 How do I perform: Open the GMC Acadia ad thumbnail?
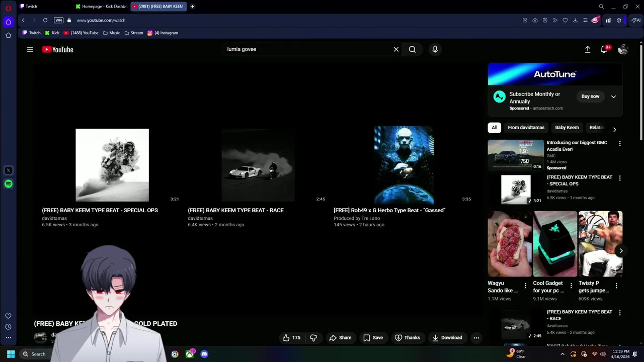pos(516,155)
